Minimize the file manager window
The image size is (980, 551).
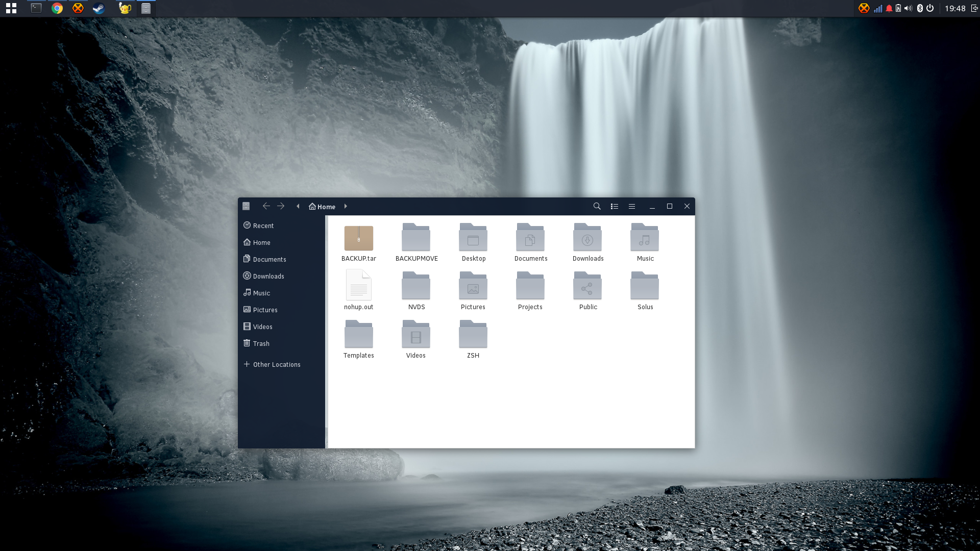point(652,207)
